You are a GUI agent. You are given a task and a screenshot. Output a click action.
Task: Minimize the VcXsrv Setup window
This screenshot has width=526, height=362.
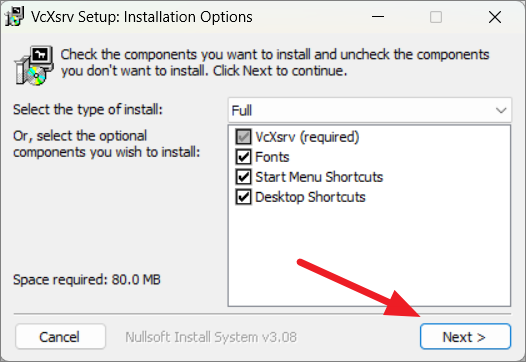coord(378,17)
